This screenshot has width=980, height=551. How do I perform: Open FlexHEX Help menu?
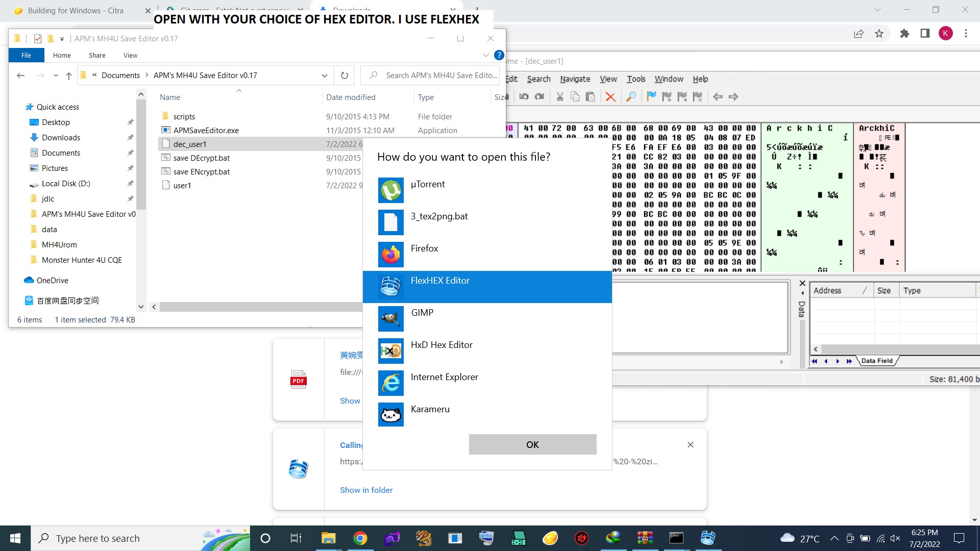pyautogui.click(x=700, y=79)
